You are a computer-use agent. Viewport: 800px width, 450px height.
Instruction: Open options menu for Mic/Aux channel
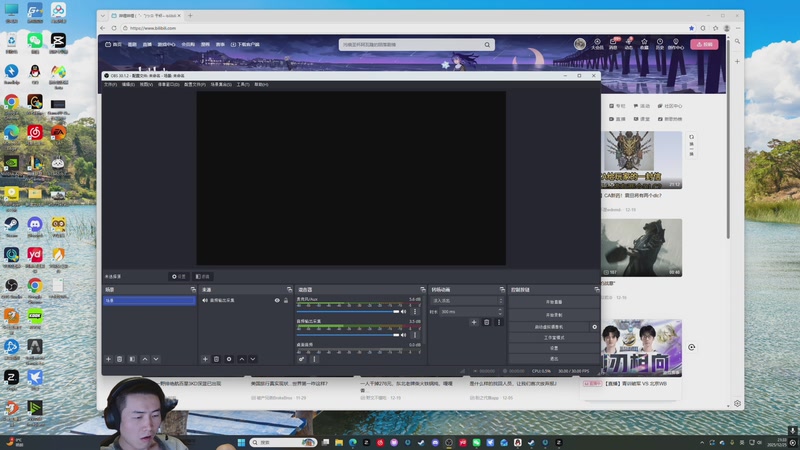click(415, 312)
